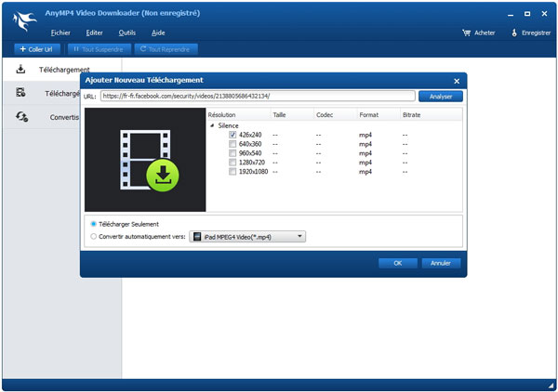Uncheck the 426x240 resolution checkbox
The height and width of the screenshot is (392, 558).
(232, 135)
